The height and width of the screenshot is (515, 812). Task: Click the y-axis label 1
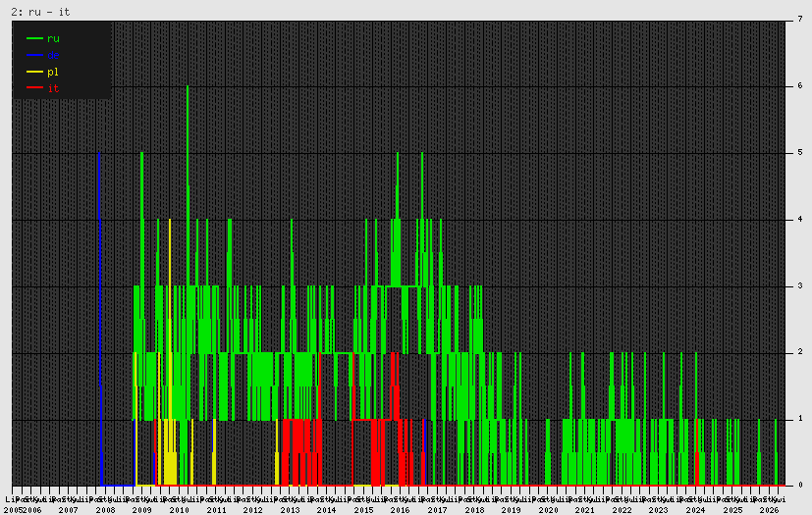coord(800,419)
